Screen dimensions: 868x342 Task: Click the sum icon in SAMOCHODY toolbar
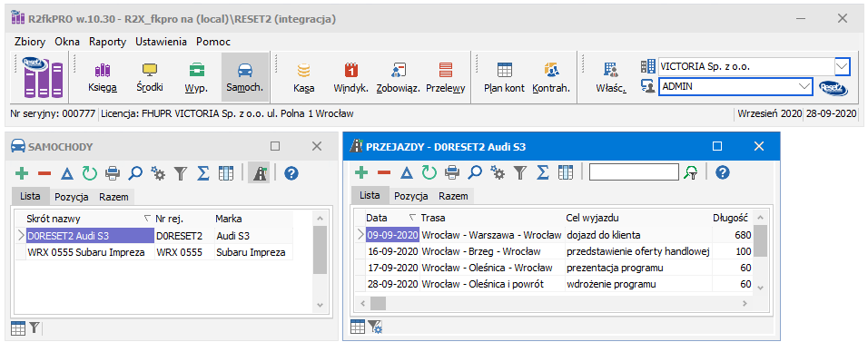[203, 174]
